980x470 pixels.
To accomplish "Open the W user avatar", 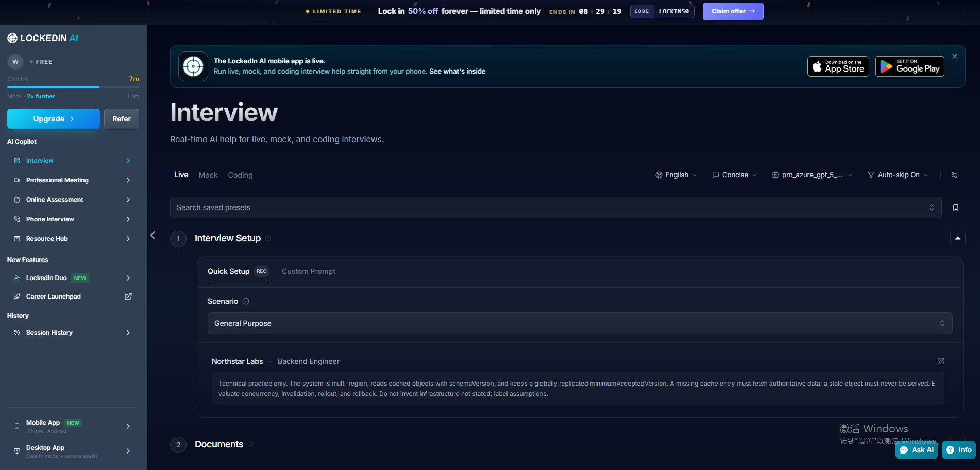I will pos(15,62).
